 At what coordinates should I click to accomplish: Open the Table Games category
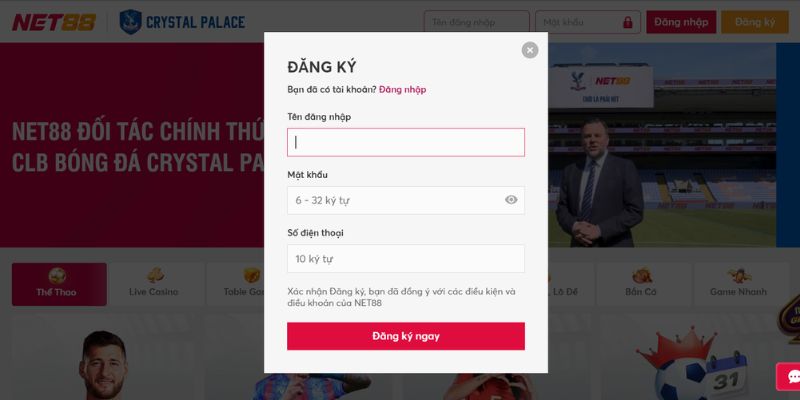[x=236, y=284]
